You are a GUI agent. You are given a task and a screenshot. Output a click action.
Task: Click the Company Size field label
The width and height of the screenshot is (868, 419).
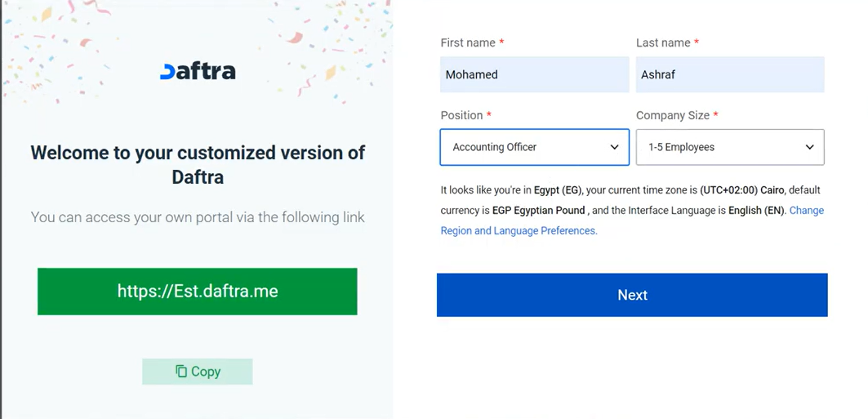(x=673, y=116)
